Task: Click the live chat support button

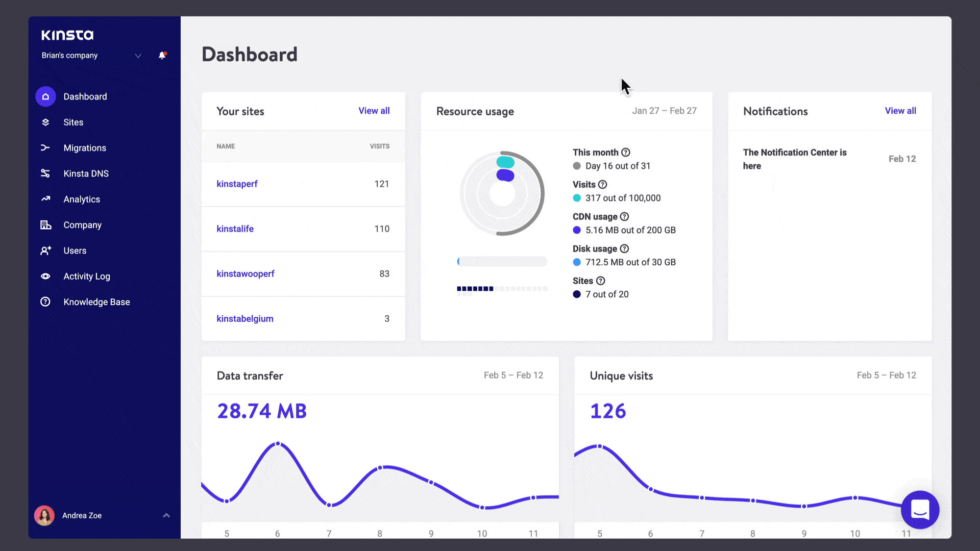Action: pos(920,510)
